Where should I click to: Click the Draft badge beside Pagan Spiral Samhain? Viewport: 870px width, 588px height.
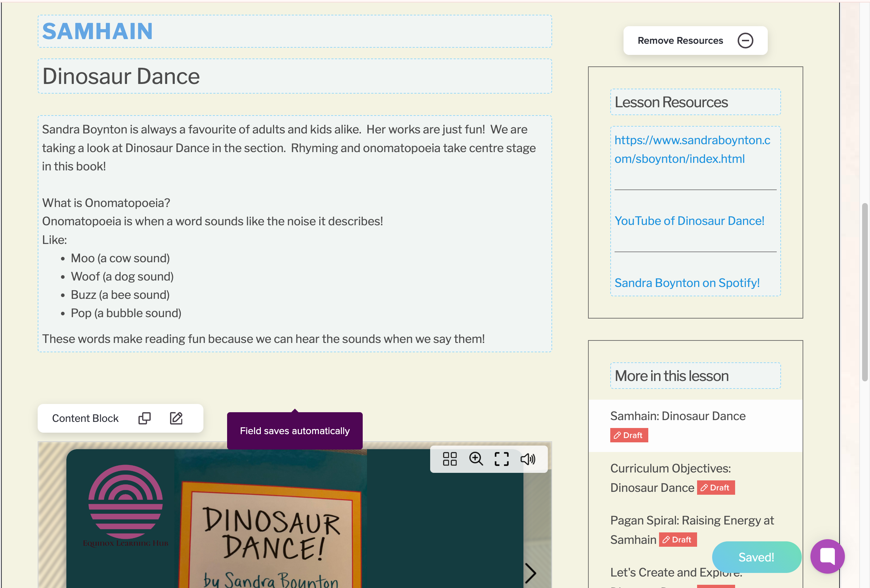click(678, 540)
